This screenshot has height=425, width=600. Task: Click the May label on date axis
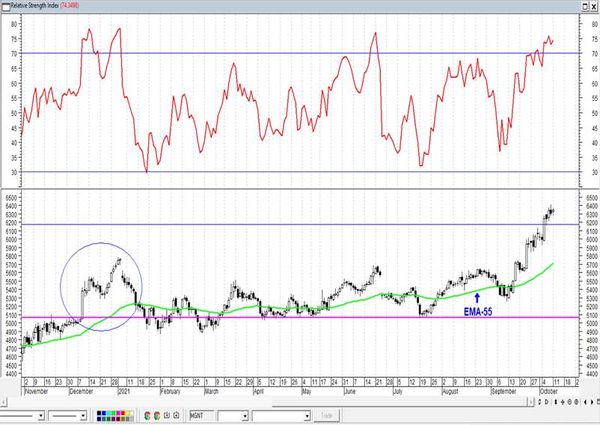[307, 391]
